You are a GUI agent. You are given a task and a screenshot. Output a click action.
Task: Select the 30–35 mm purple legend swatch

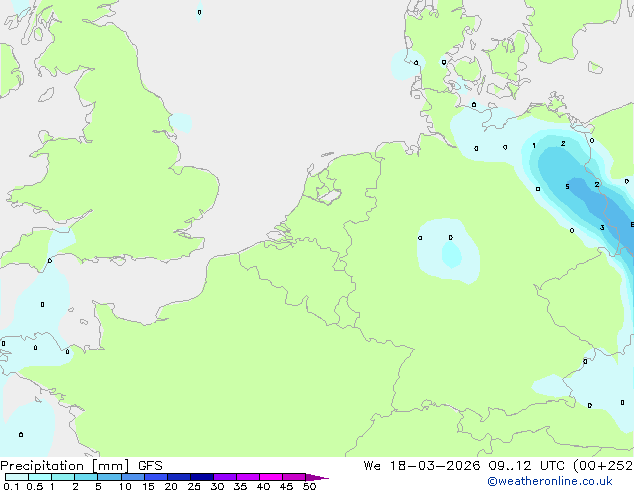point(224,477)
